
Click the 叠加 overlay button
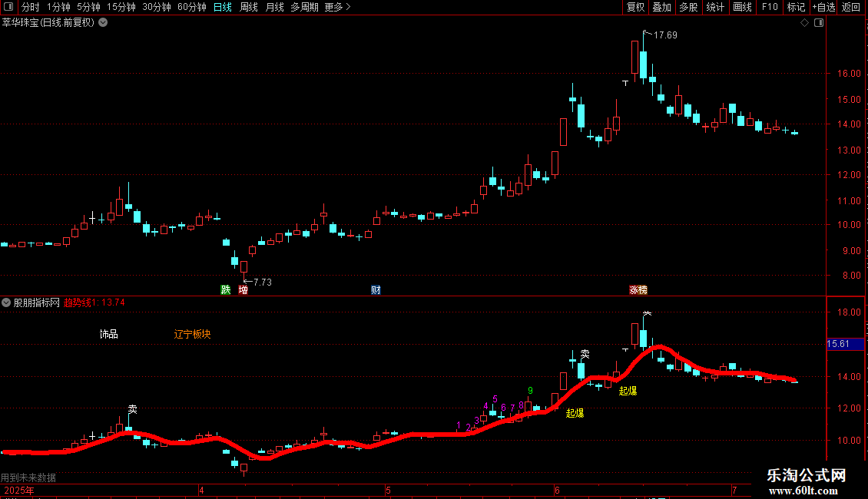(x=661, y=7)
